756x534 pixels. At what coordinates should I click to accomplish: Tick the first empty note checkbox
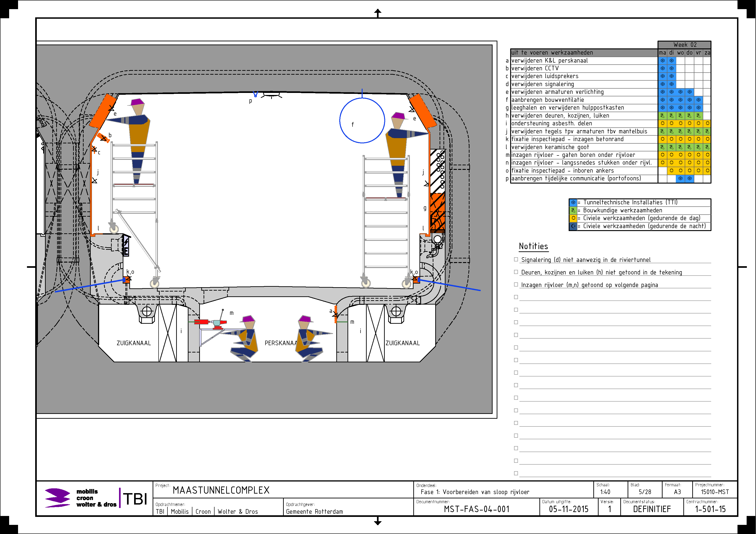click(x=516, y=297)
